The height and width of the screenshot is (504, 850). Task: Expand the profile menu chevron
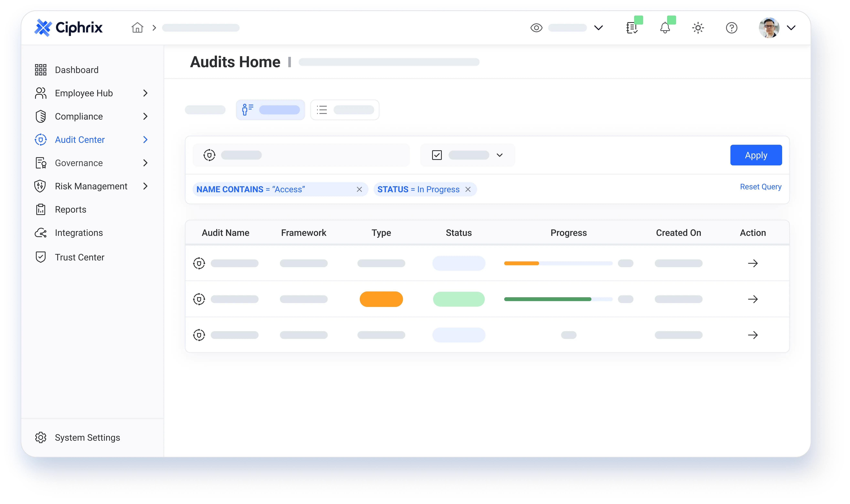point(791,28)
